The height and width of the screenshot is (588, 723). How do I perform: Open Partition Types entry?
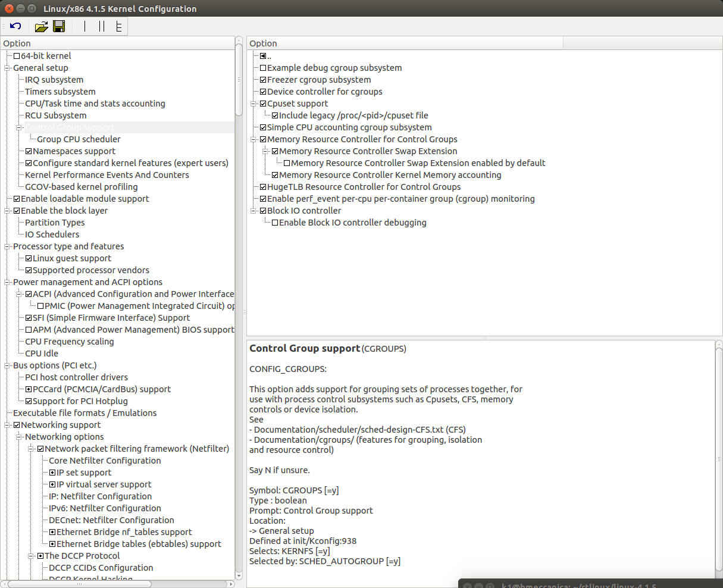[55, 223]
